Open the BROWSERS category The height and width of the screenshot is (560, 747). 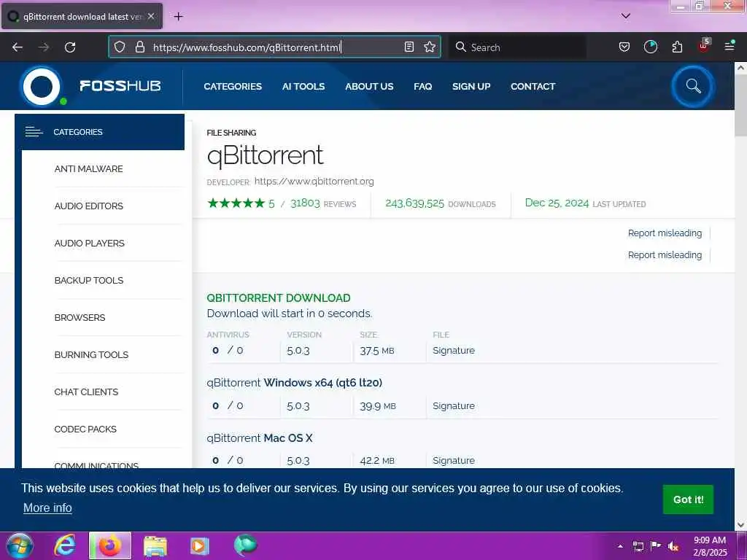click(80, 317)
